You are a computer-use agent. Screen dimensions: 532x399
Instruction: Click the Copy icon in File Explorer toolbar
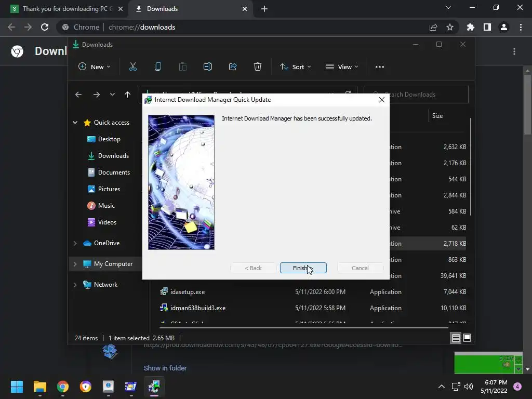[158, 67]
